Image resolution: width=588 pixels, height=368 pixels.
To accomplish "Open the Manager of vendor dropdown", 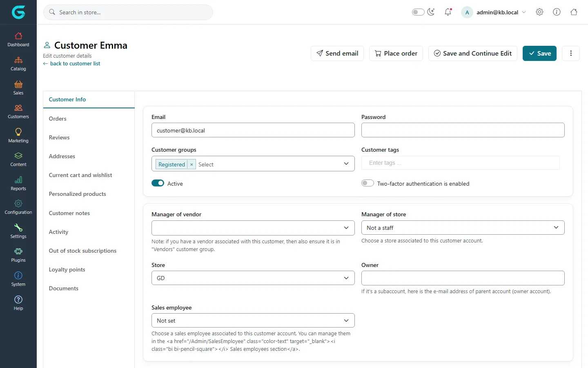I will [253, 228].
